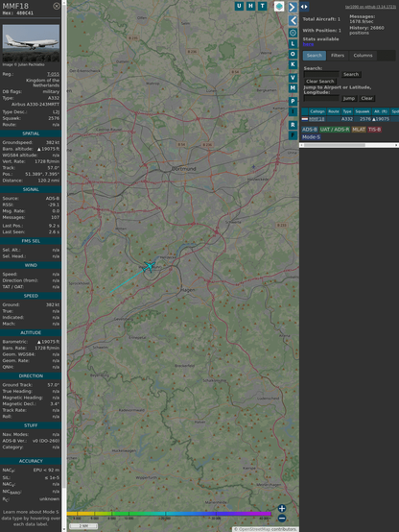399x532 pixels.
Task: Toggle the K map option button
Action: [x=293, y=64]
